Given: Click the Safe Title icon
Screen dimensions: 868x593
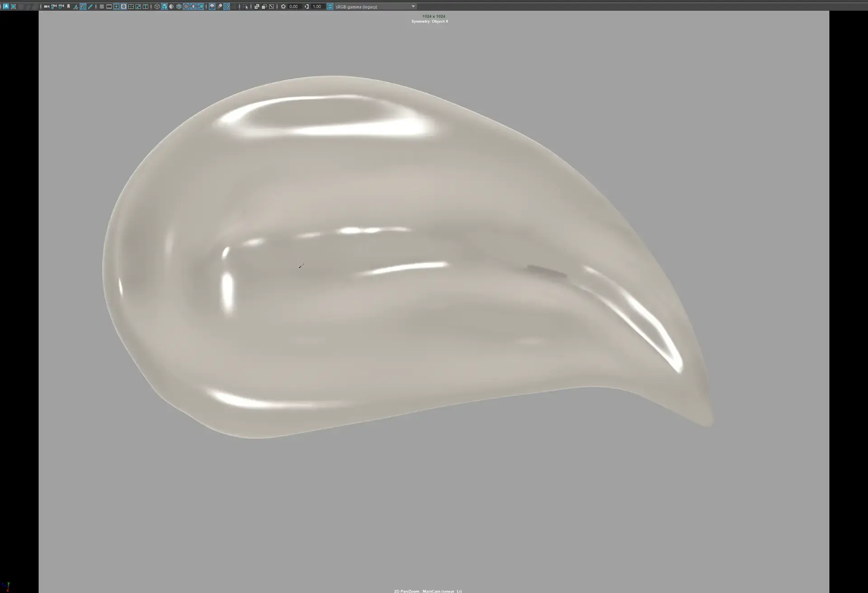Looking at the screenshot, I should pyautogui.click(x=145, y=6).
